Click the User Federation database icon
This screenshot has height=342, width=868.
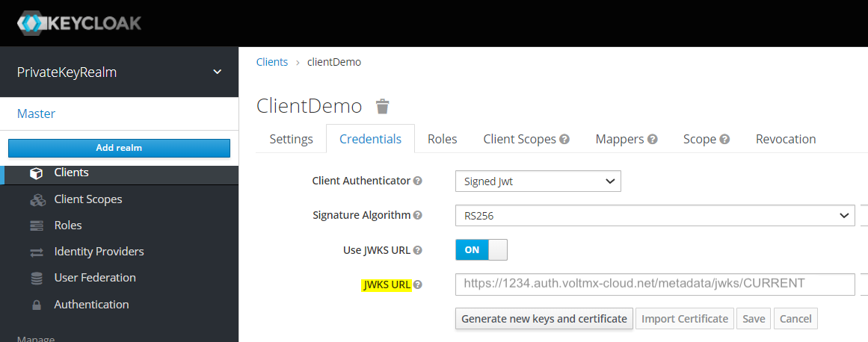[37, 279]
